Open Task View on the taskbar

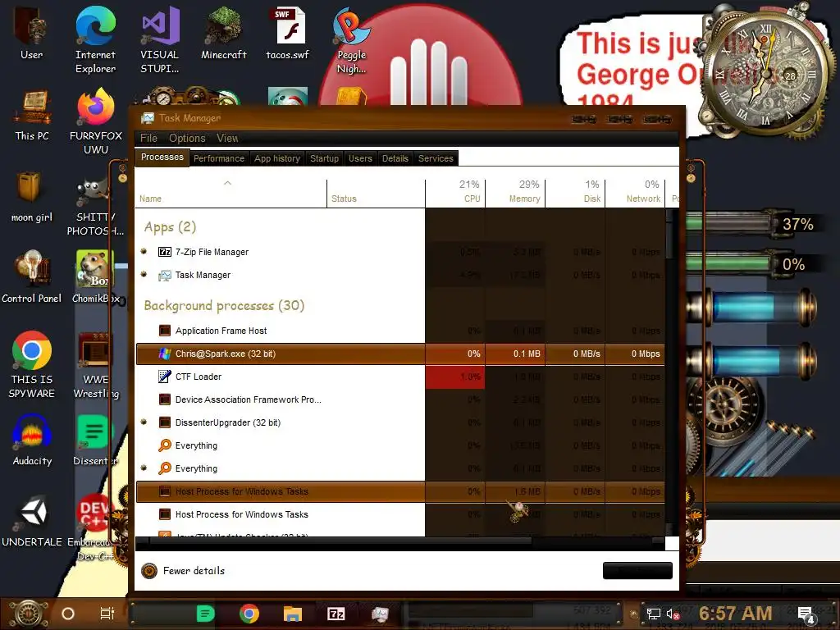pyautogui.click(x=107, y=614)
